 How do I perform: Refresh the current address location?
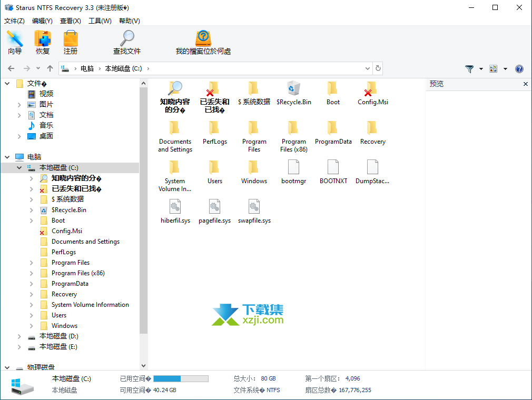[378, 68]
